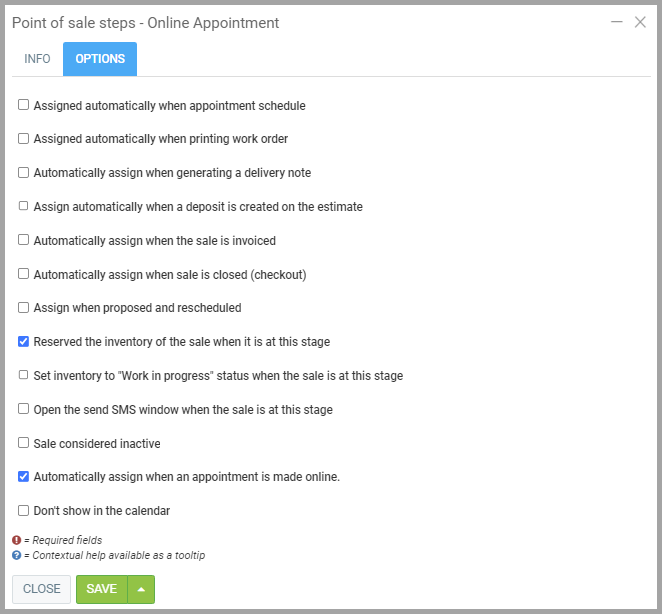Click the green SAVE button
This screenshot has height=614, width=662.
[101, 589]
